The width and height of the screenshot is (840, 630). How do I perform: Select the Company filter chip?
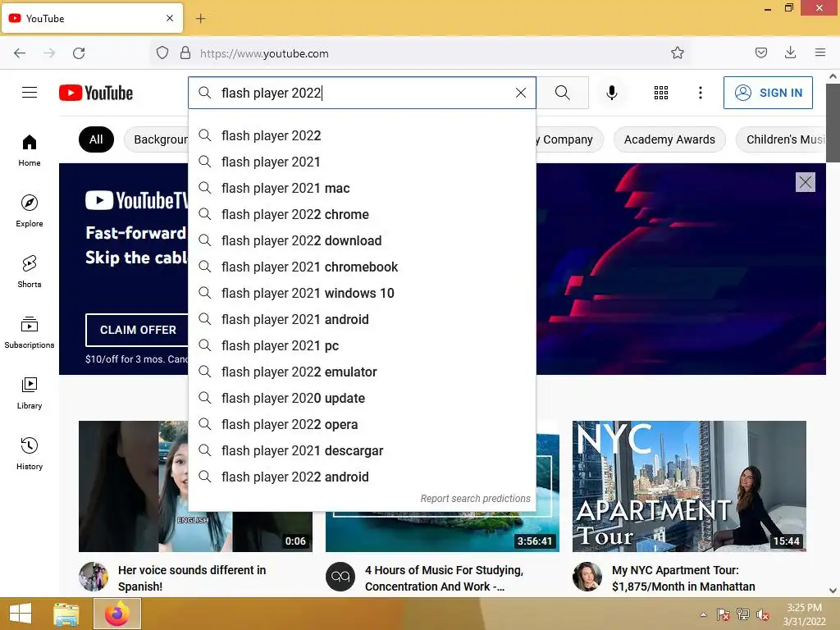click(x=569, y=139)
